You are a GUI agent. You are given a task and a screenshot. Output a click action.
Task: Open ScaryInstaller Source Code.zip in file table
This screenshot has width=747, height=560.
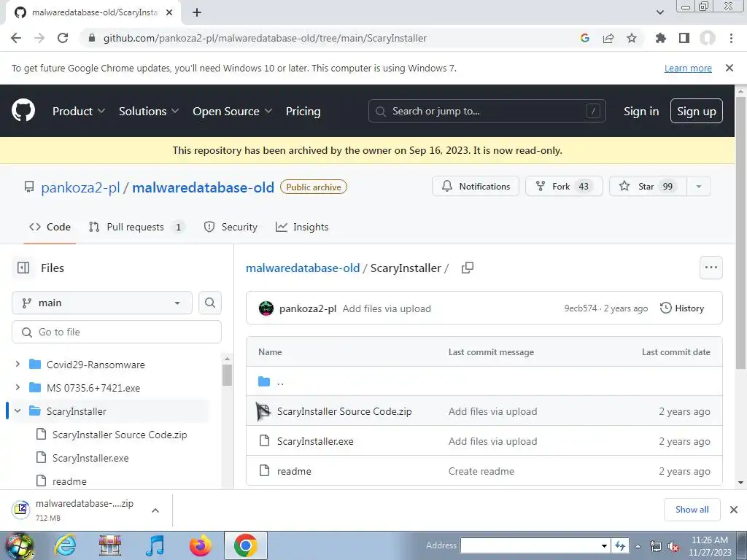(344, 411)
